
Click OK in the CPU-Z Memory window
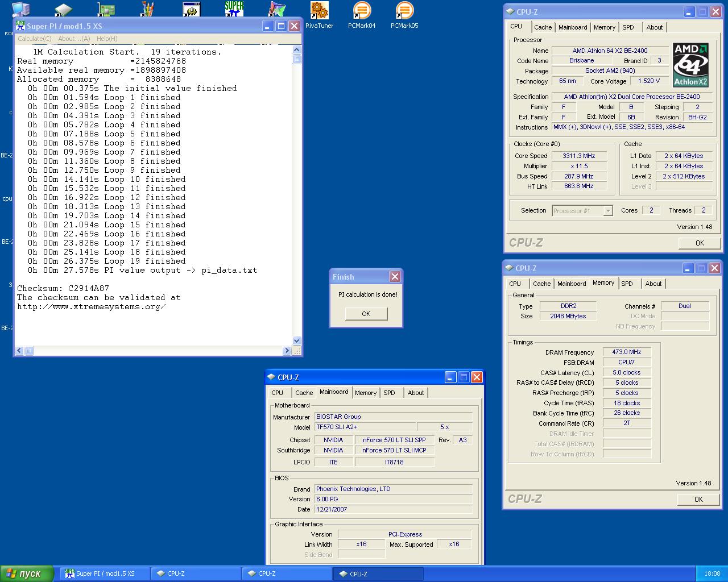coord(698,499)
